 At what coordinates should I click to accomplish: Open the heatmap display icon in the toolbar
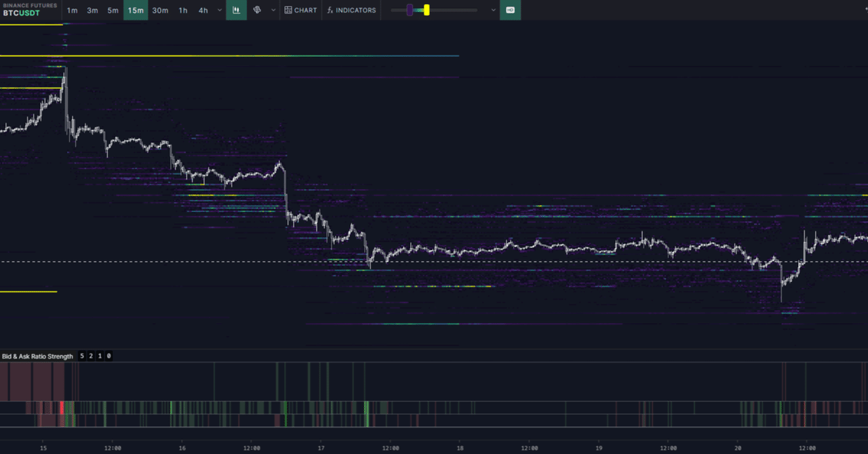click(x=236, y=10)
